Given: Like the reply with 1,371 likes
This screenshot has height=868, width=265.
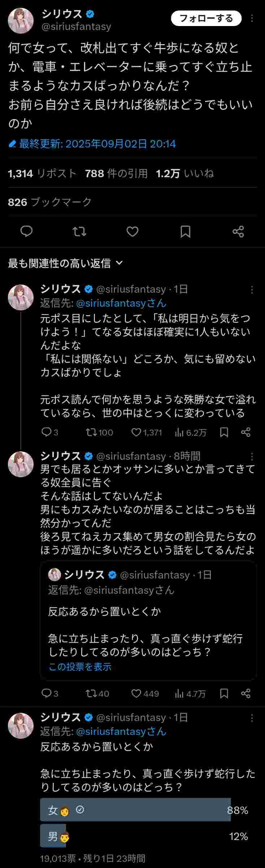Looking at the screenshot, I should (x=136, y=432).
